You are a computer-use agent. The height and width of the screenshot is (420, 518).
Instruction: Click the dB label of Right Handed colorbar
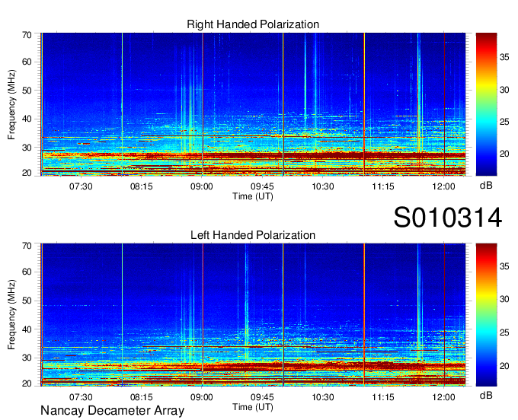[x=486, y=186]
